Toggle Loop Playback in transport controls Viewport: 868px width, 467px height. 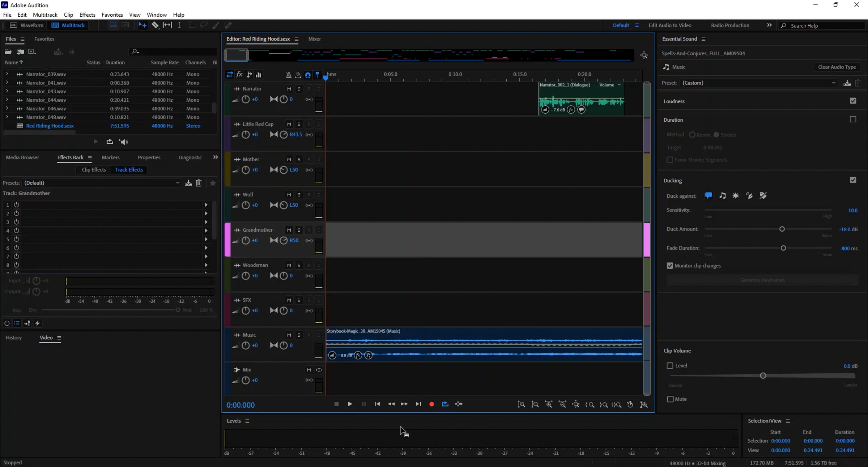coord(445,404)
